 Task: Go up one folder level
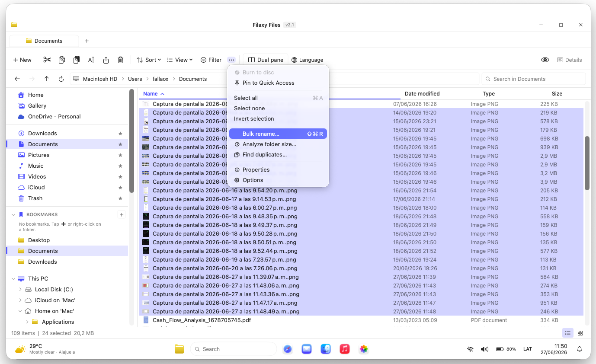pyautogui.click(x=47, y=79)
